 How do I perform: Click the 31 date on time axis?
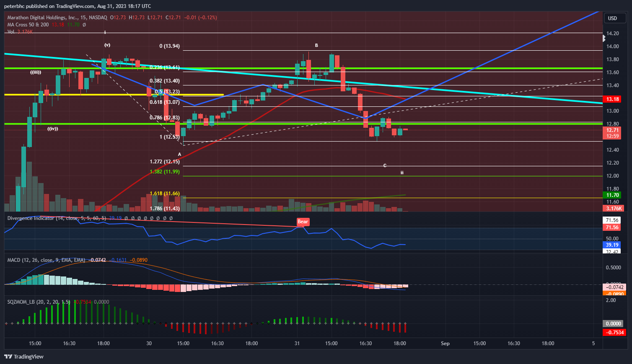[297, 343]
